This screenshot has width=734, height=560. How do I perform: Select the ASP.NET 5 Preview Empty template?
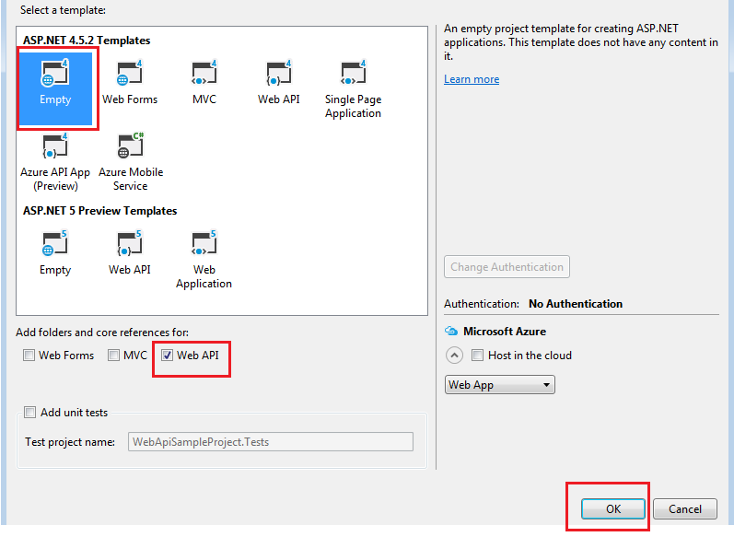tap(55, 253)
